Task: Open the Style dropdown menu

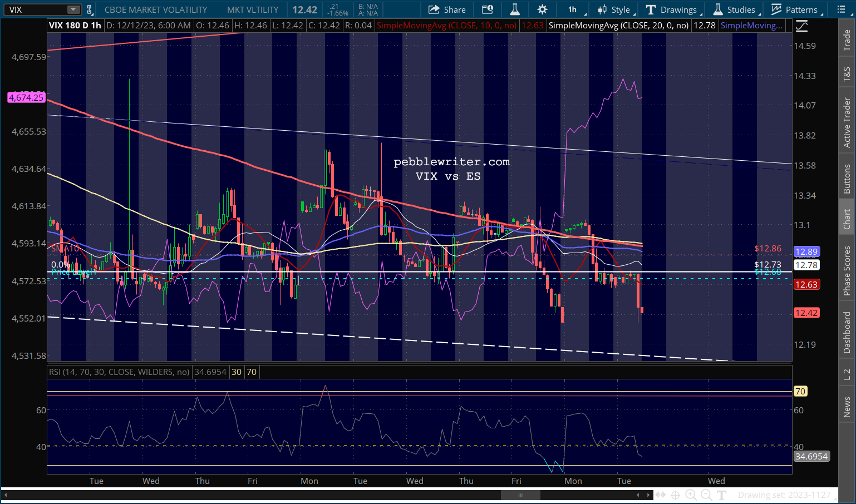Action: [x=614, y=9]
